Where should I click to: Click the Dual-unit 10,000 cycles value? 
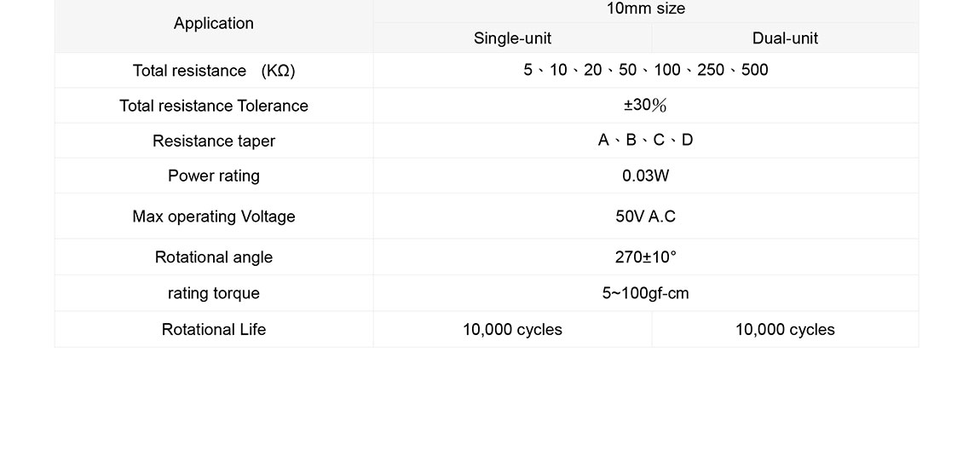(785, 330)
